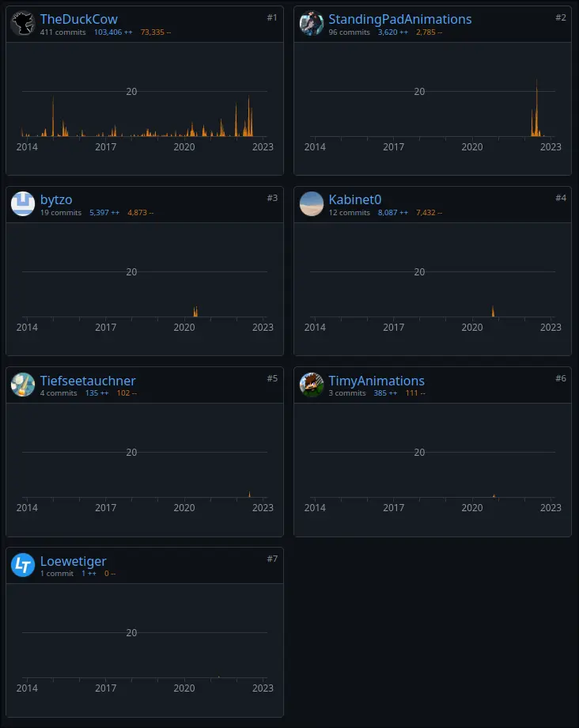Click the #7 rank label
579x728 pixels.
point(272,559)
